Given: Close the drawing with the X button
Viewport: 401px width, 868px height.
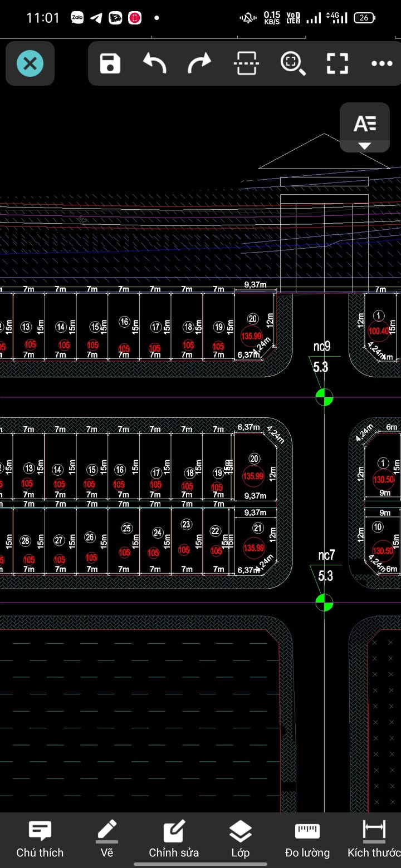Looking at the screenshot, I should (x=30, y=64).
